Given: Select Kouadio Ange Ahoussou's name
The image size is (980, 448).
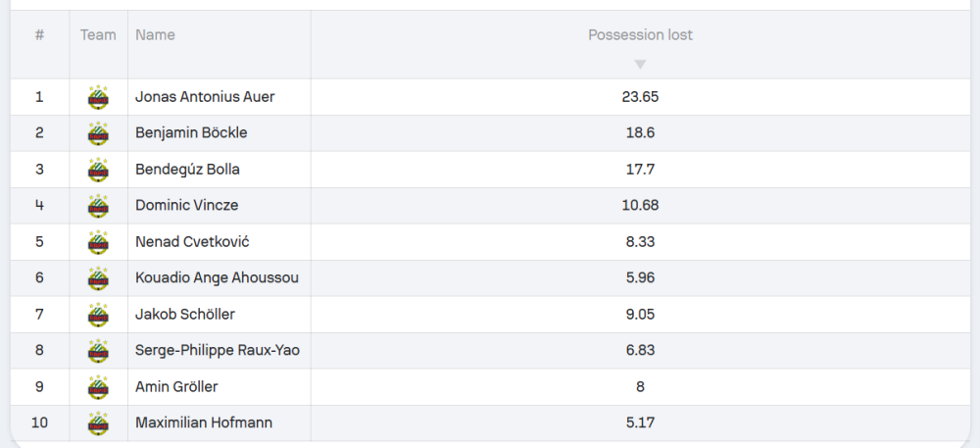Looking at the screenshot, I should click(217, 278).
